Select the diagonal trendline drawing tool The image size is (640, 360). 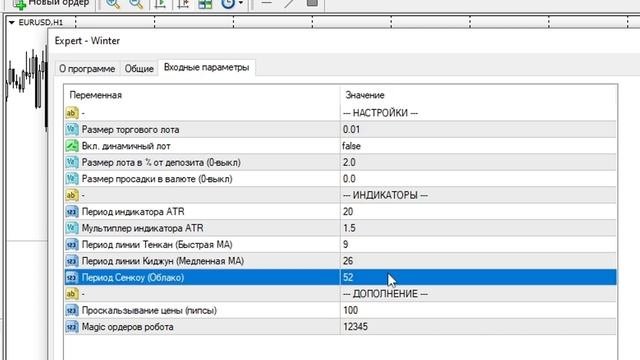(x=289, y=4)
